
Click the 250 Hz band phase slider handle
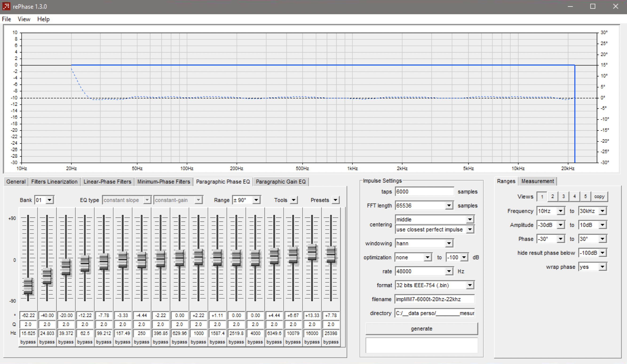(142, 260)
